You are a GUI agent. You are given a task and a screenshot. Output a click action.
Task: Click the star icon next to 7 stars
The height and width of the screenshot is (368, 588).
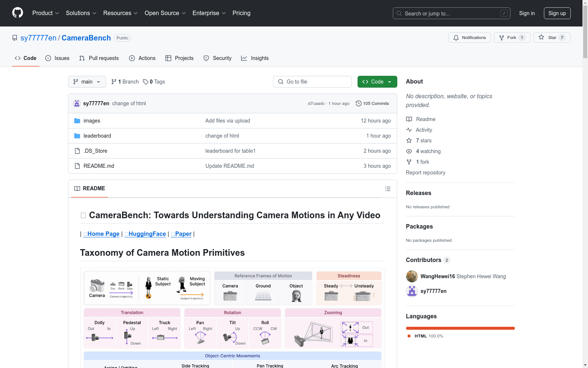point(409,141)
